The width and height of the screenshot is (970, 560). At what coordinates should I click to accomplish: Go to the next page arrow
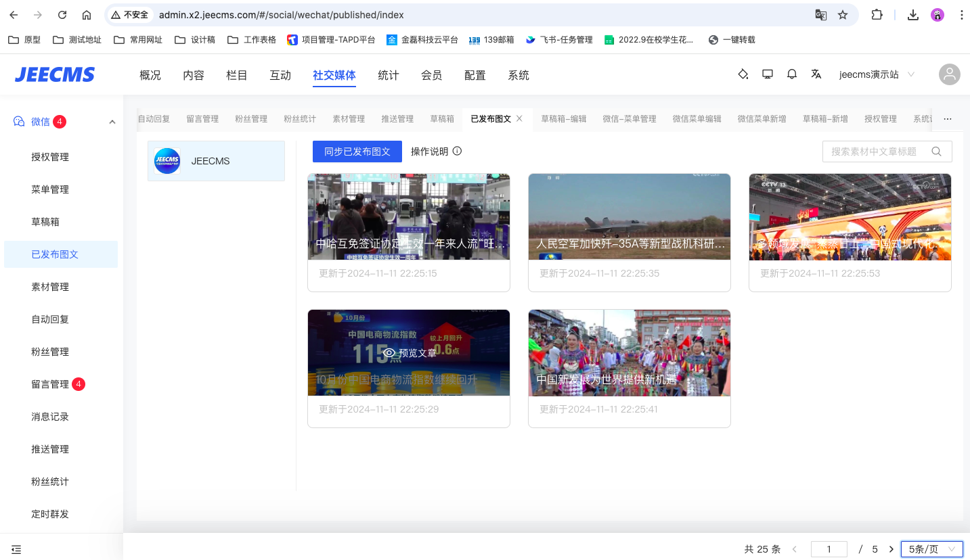(x=891, y=549)
